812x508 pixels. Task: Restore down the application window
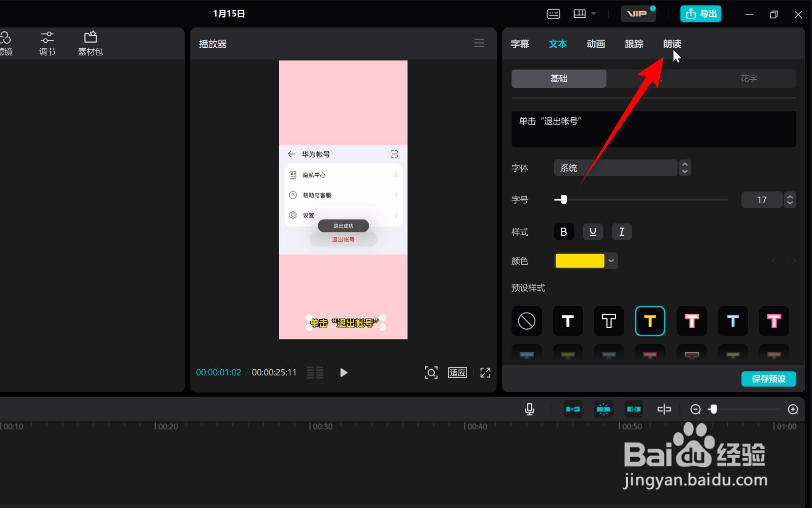click(x=773, y=14)
